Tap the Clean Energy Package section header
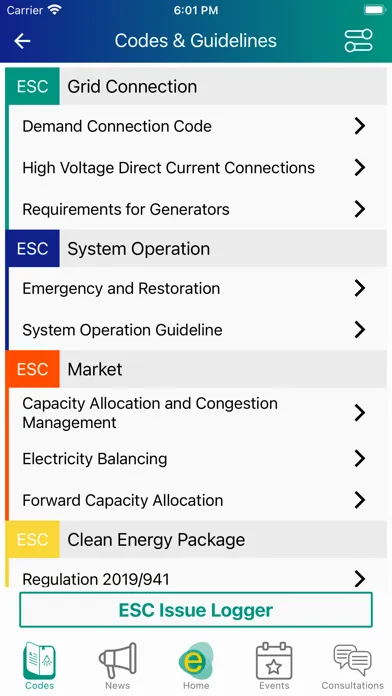 tap(196, 539)
